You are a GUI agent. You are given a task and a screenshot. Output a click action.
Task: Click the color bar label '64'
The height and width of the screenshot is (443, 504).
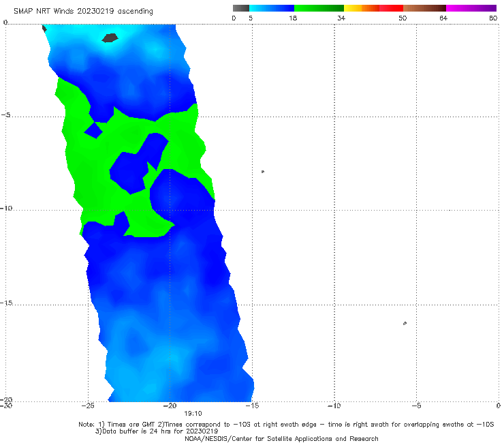click(443, 18)
